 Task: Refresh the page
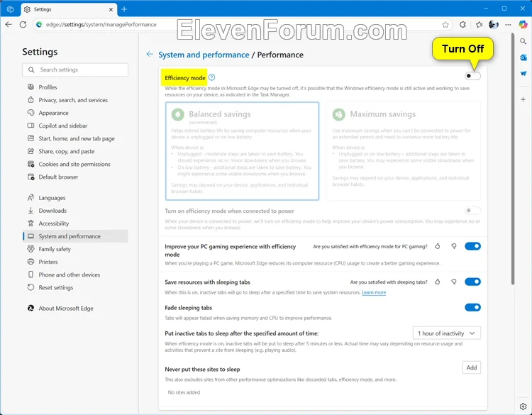[x=23, y=24]
